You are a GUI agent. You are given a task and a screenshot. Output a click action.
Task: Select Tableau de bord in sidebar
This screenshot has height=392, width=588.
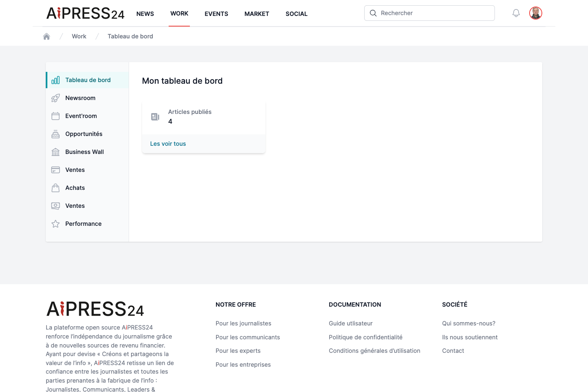click(87, 80)
